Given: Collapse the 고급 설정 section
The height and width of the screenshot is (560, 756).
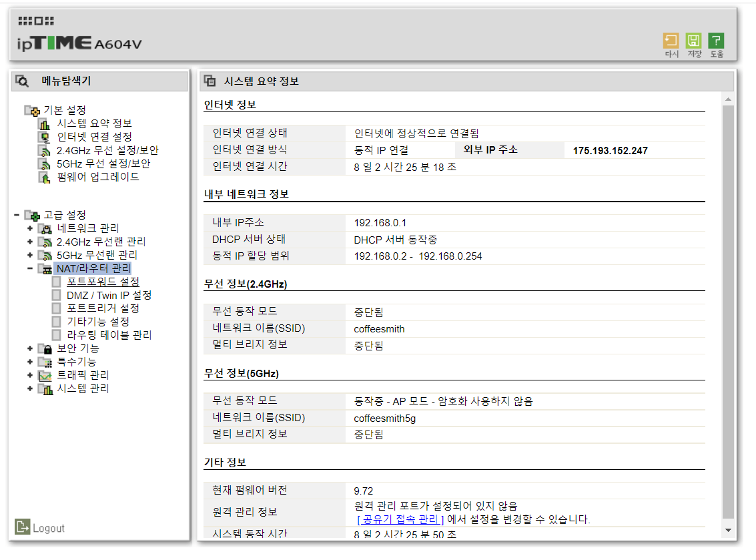Looking at the screenshot, I should click(16, 215).
